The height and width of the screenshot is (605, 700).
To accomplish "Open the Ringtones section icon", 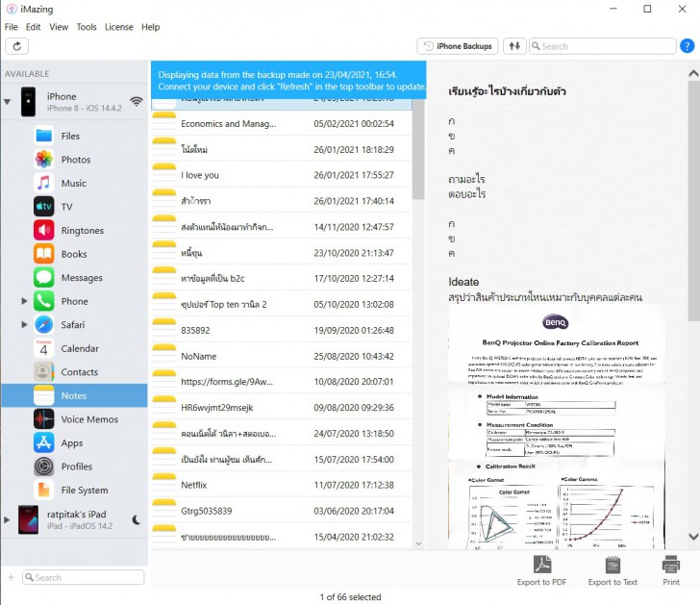I will pos(44,230).
